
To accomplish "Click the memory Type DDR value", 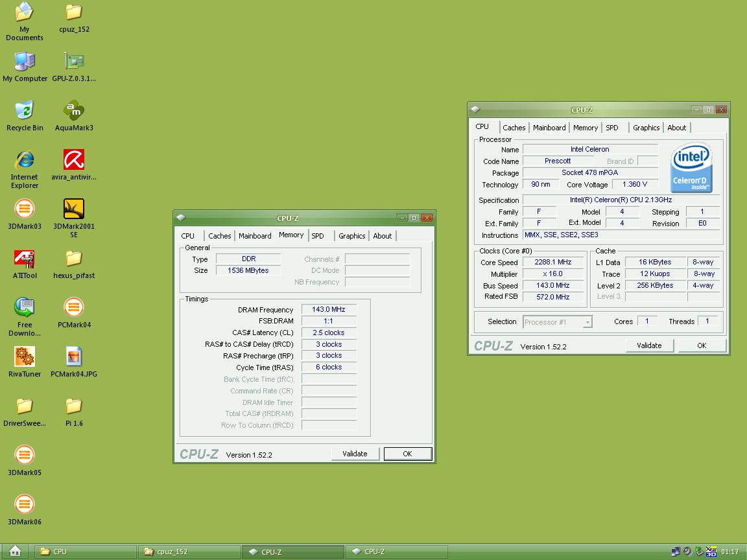I will pos(248,259).
